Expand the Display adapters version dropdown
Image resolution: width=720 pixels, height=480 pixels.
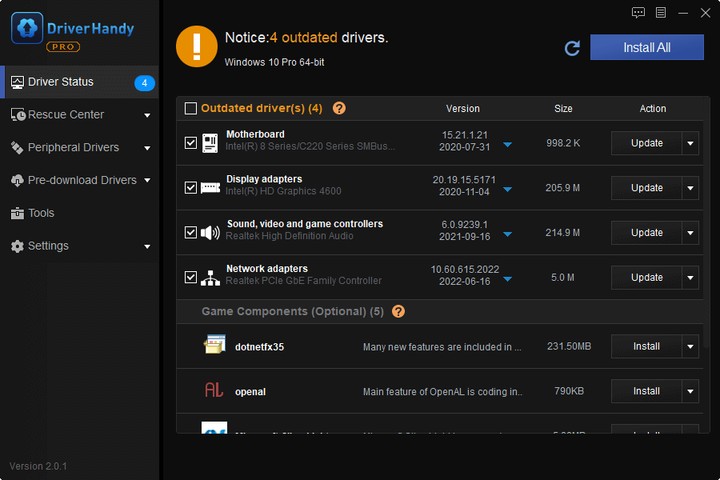507,189
